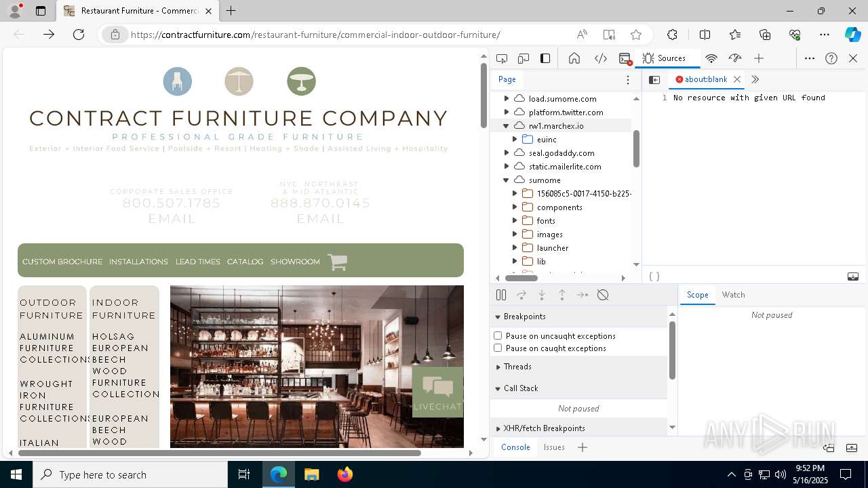The height and width of the screenshot is (488, 868).
Task: Open Copilot sidebar icon
Action: click(x=852, y=35)
